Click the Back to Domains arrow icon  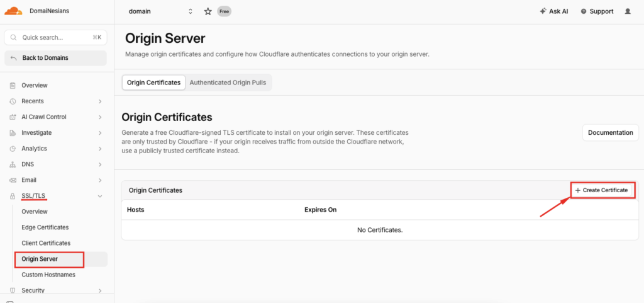pyautogui.click(x=14, y=58)
